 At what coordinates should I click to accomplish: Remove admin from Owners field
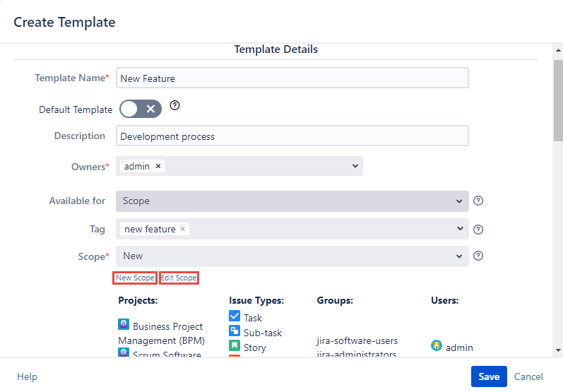(x=158, y=166)
